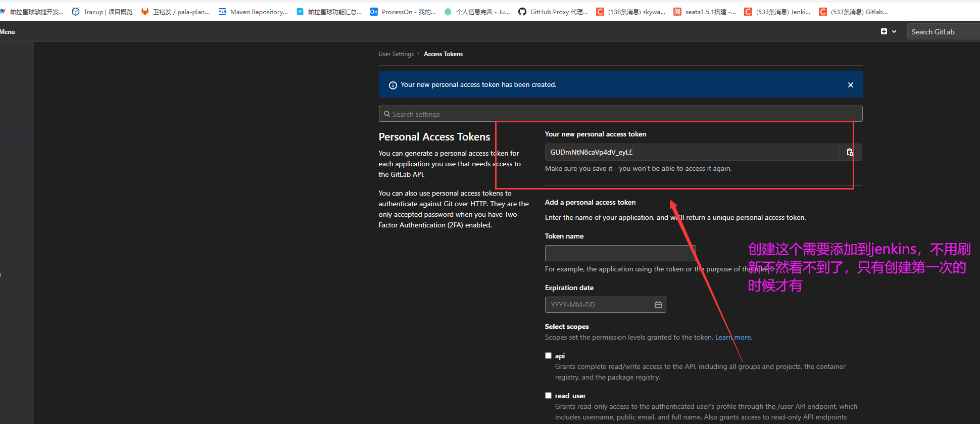Click Access Tokens breadcrumb
This screenshot has width=980, height=424.
click(x=443, y=54)
